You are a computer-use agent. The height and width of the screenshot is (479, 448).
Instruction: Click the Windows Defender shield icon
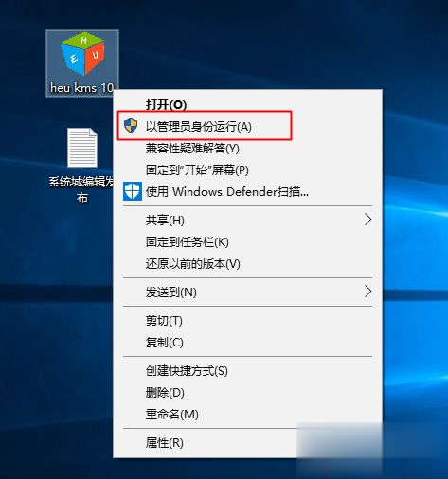[133, 191]
